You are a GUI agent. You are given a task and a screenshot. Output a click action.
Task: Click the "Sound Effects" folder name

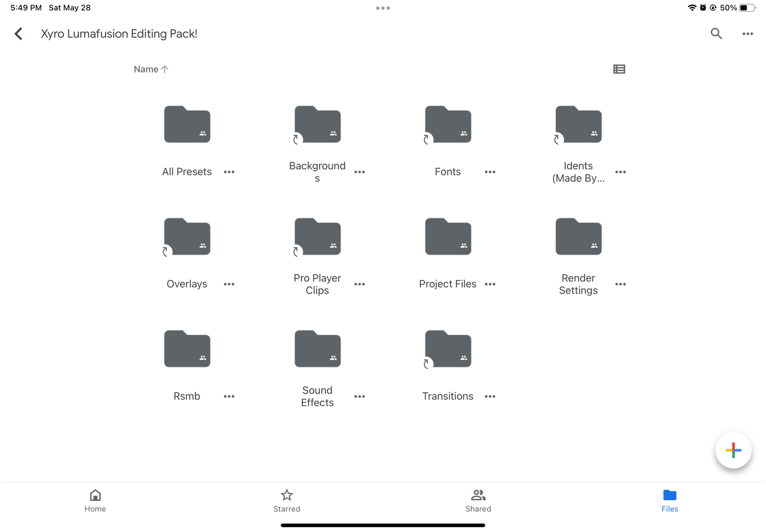tap(317, 397)
